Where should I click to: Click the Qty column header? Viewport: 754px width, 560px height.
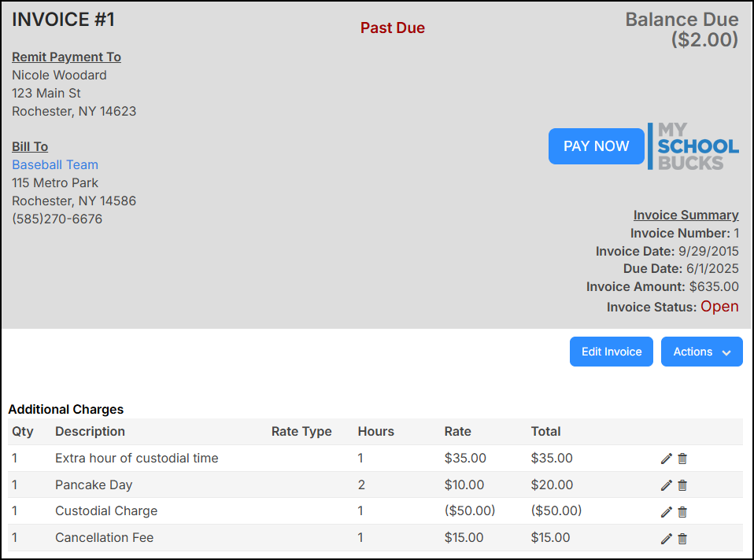point(23,431)
